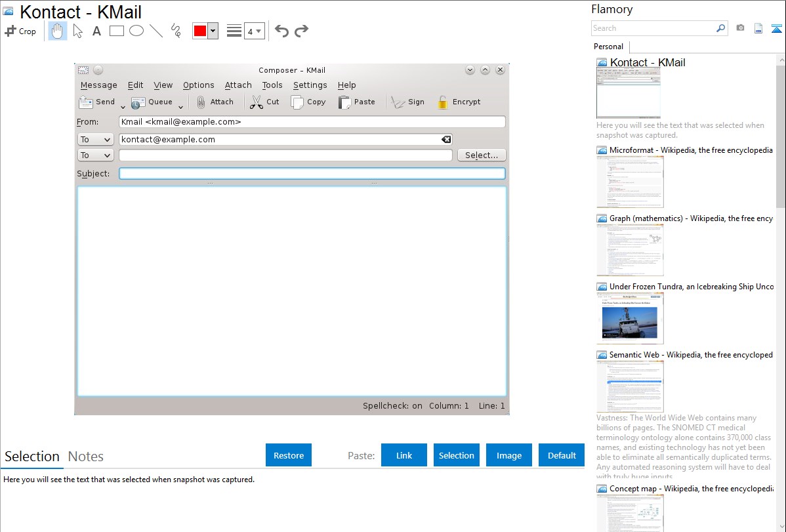Toggle the Encrypt padlock toolbar button
The height and width of the screenshot is (532, 786).
(459, 102)
